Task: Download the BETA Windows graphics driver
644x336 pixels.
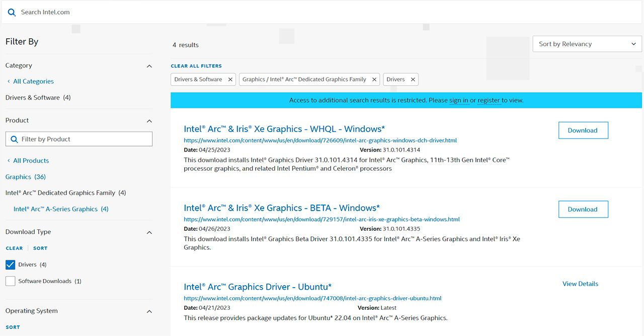Action: coord(583,210)
